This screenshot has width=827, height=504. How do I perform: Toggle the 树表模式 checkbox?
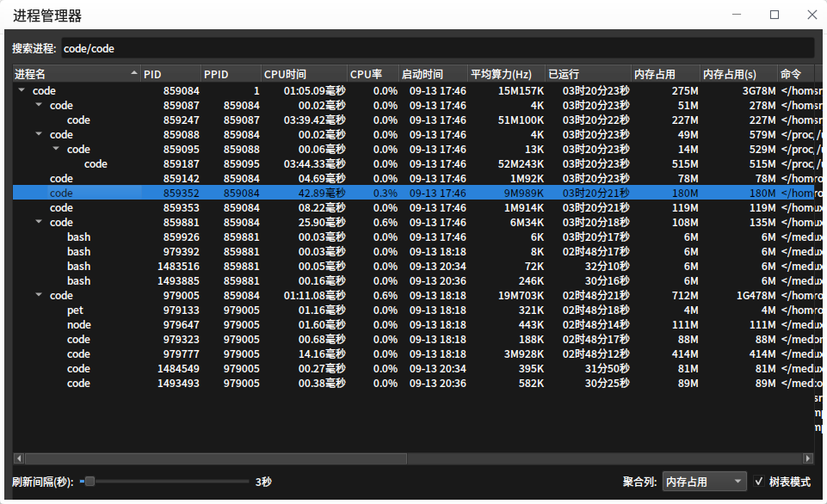[758, 481]
